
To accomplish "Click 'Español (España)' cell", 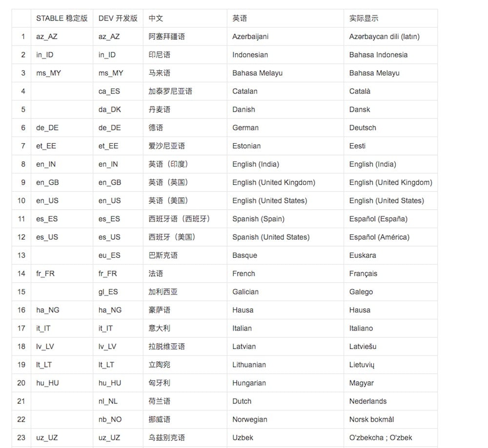I will click(390, 219).
